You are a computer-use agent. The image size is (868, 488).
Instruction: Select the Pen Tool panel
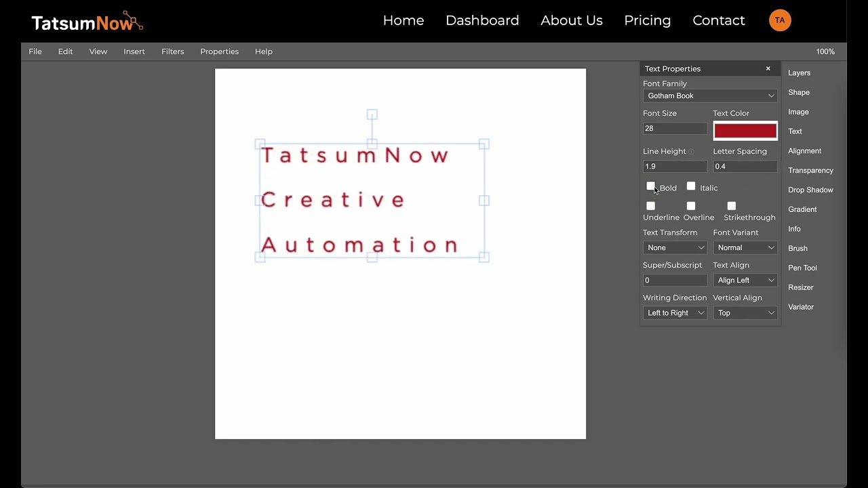point(802,268)
